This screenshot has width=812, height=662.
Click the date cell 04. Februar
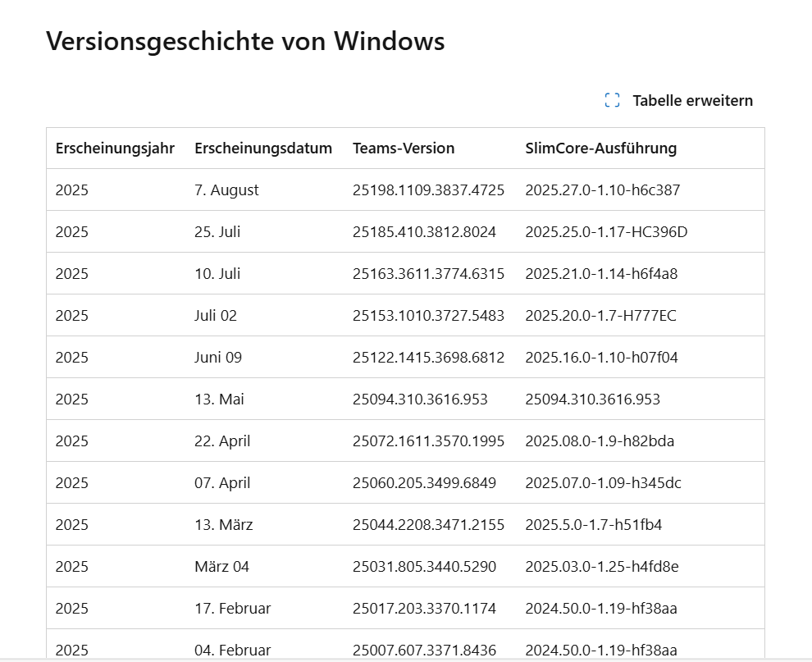coord(232,650)
